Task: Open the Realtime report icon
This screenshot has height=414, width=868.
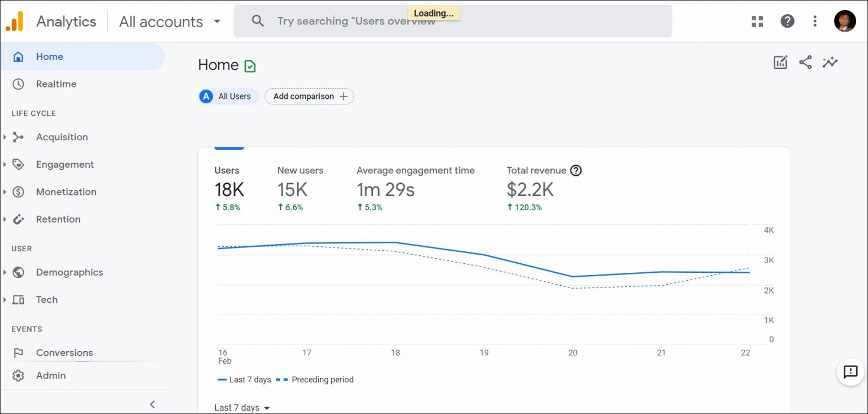Action: (x=18, y=84)
